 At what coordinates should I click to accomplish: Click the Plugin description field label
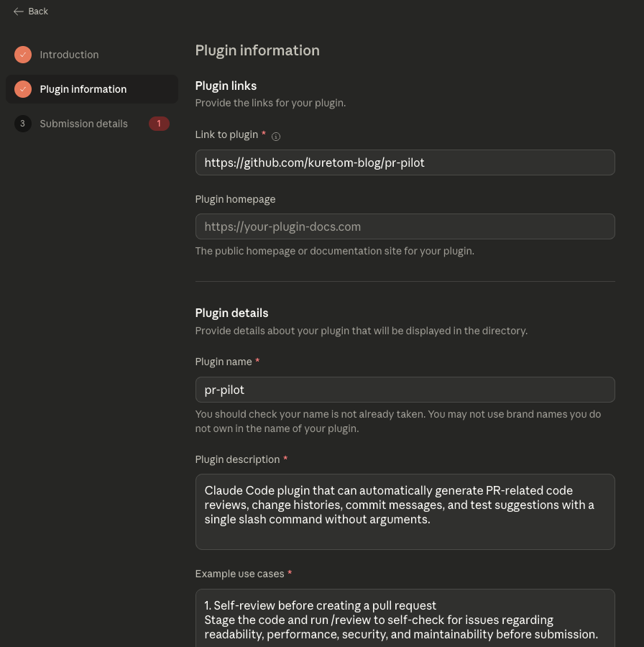coord(237,459)
